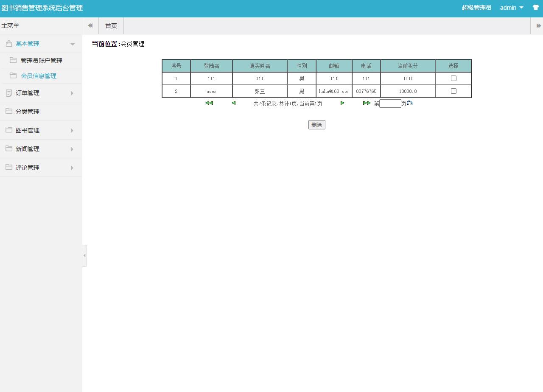Switch to the 首页 tab
This screenshot has height=392, width=543.
[111, 26]
